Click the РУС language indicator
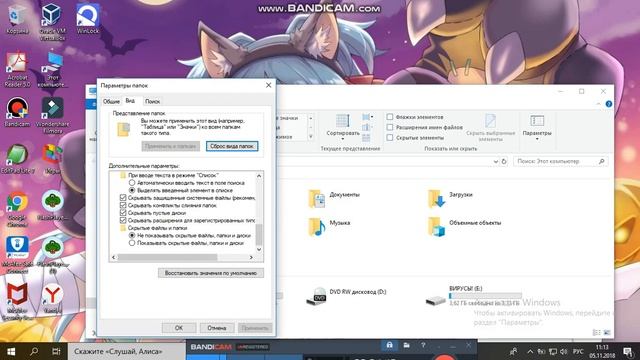The image size is (640, 360). [578, 351]
